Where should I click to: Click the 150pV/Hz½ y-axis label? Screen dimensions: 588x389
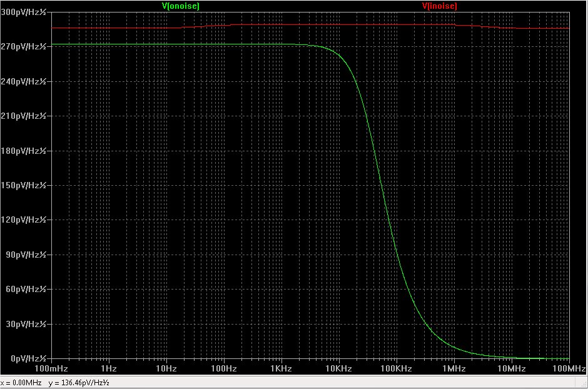pos(24,185)
